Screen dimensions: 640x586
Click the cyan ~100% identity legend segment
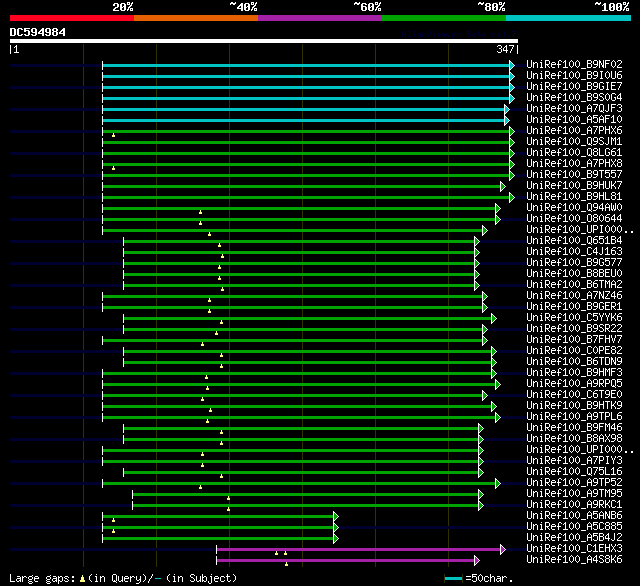(x=569, y=18)
